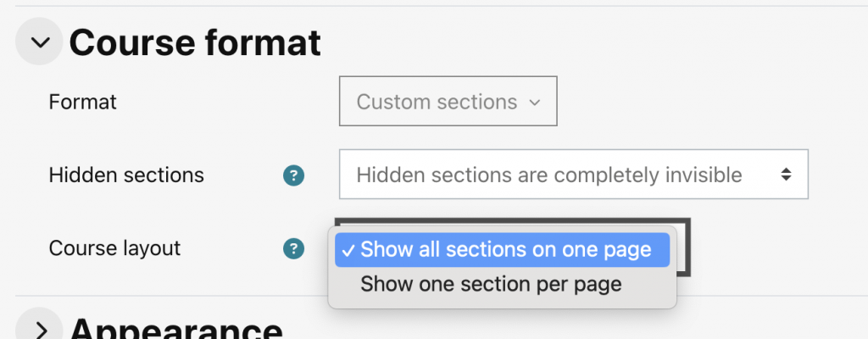Open help for Hidden sections
Screen dimensions: 868x339
click(293, 175)
